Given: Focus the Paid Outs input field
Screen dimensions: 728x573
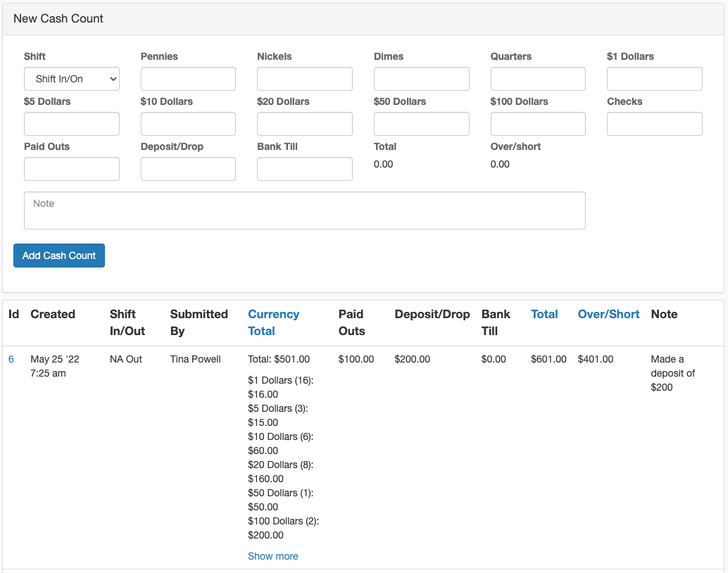Looking at the screenshot, I should [72, 169].
